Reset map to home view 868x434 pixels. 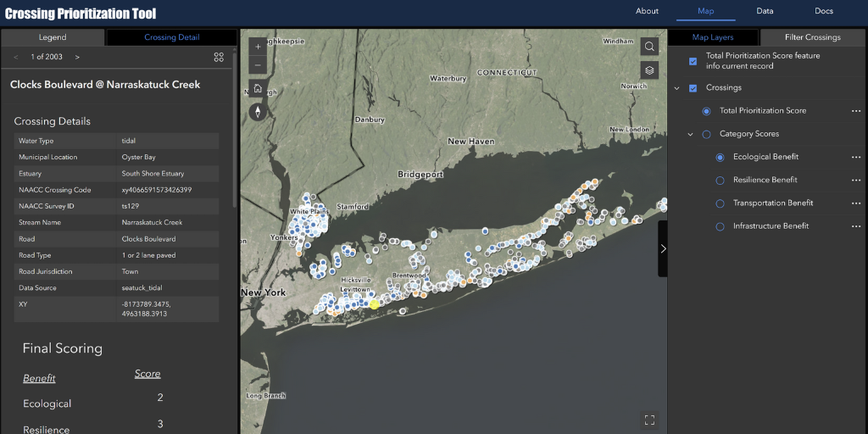pos(258,88)
